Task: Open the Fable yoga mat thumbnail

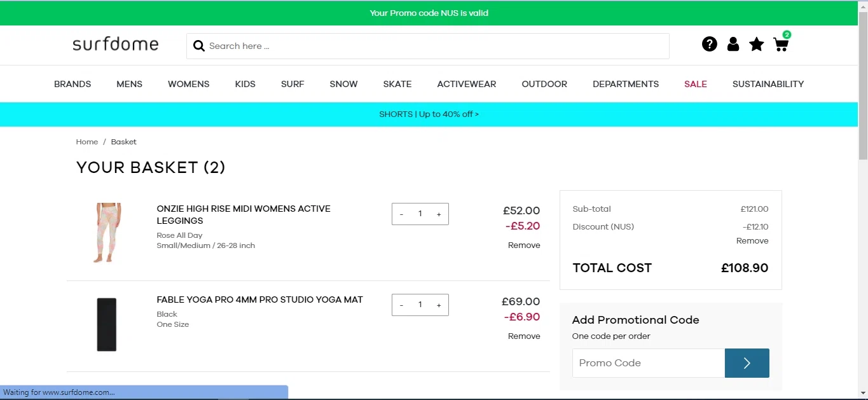Action: point(107,324)
